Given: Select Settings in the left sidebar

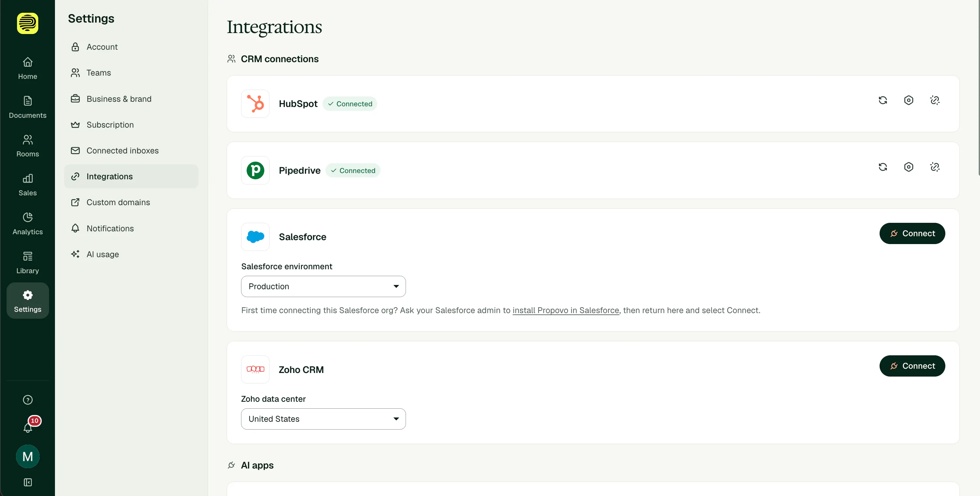Looking at the screenshot, I should point(27,301).
